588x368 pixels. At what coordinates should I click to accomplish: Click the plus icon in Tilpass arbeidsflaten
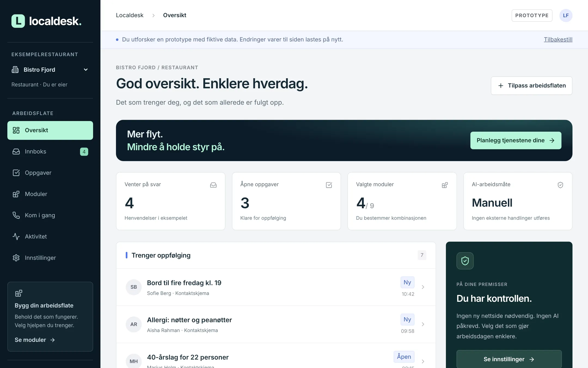(501, 86)
